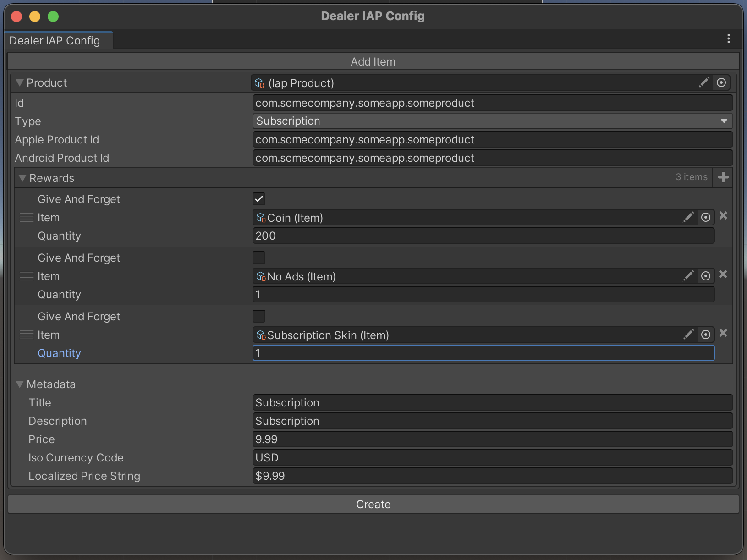Click the Localized Price String label
The image size is (747, 560).
pos(84,476)
